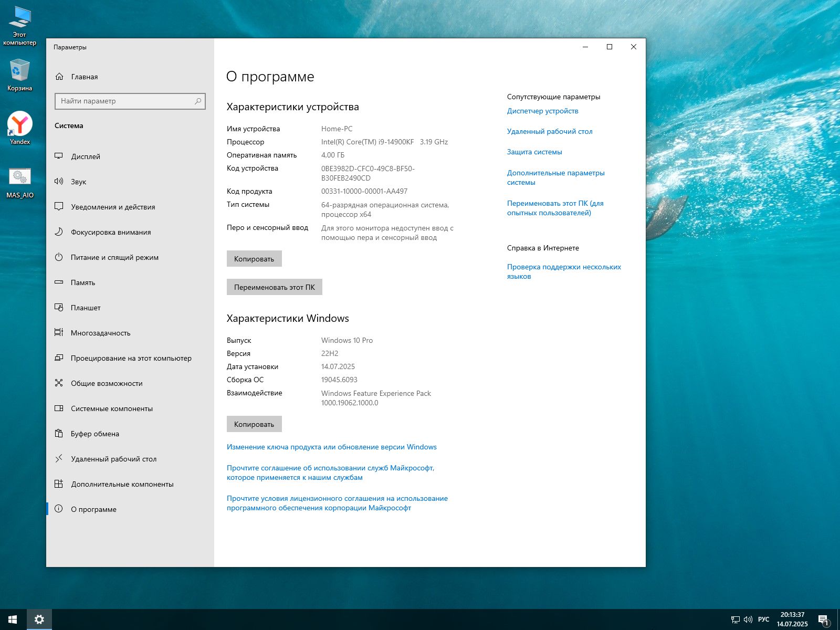Switch input language РУС indicator
The image size is (840, 630).
point(764,619)
